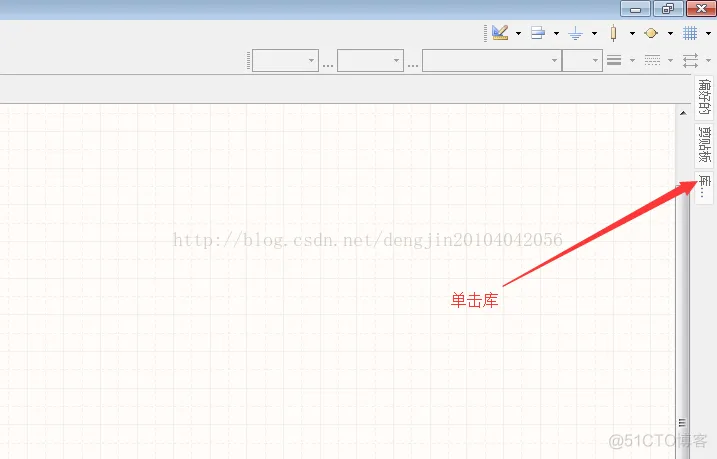Click the Digital Devices resistor icon
This screenshot has height=459, width=717.
click(613, 33)
